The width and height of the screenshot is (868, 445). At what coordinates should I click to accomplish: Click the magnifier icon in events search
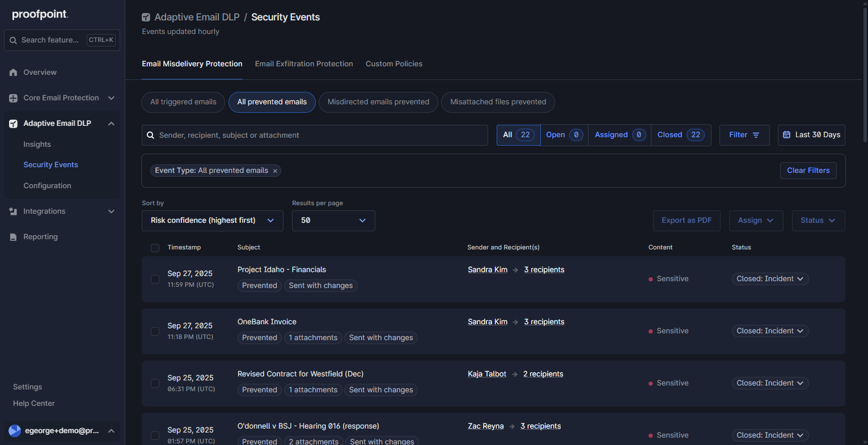pos(151,135)
